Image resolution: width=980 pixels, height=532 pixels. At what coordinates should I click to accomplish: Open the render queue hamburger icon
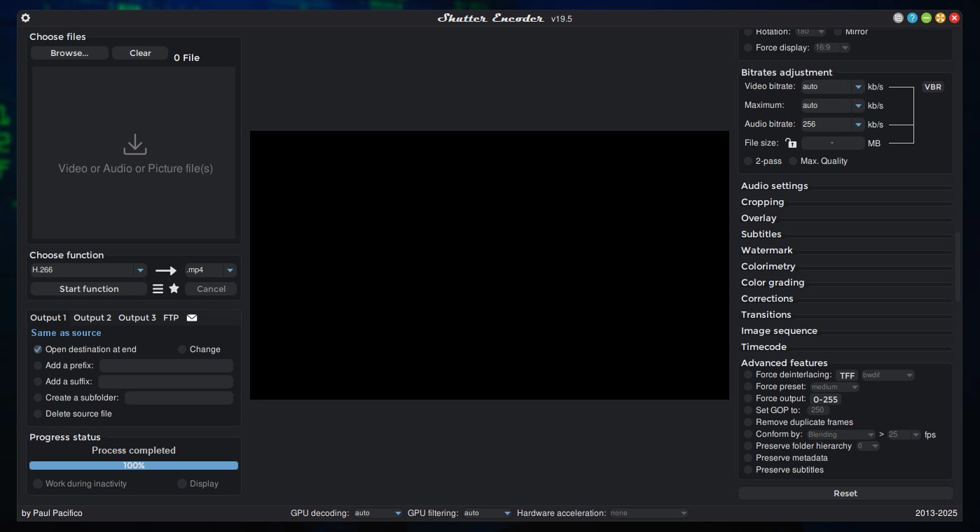tap(158, 288)
